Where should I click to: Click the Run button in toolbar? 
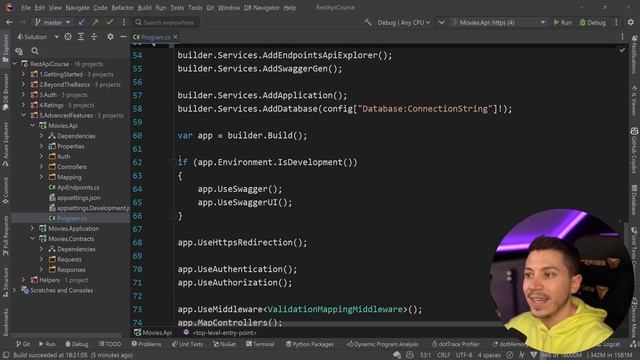(563, 22)
